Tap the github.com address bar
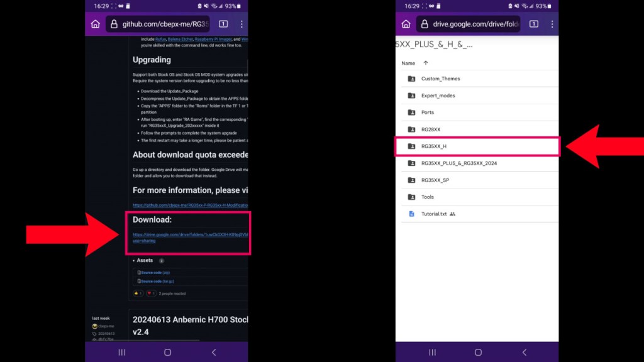 [x=165, y=24]
